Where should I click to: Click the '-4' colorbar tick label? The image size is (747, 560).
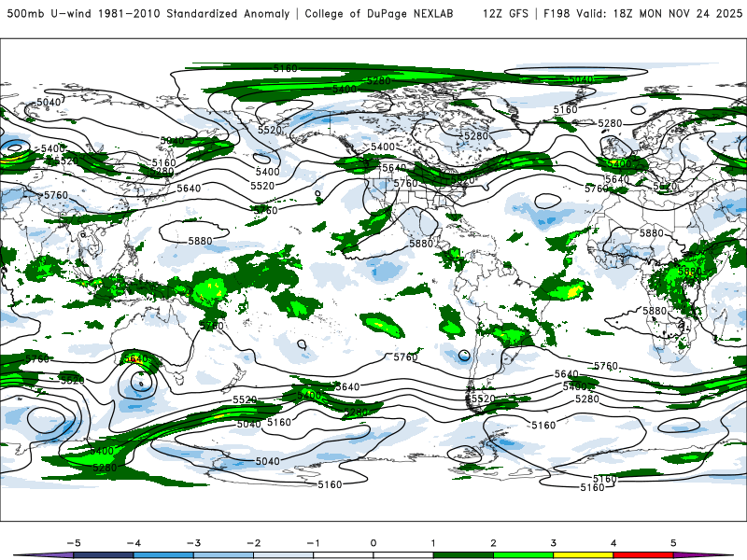pyautogui.click(x=134, y=543)
